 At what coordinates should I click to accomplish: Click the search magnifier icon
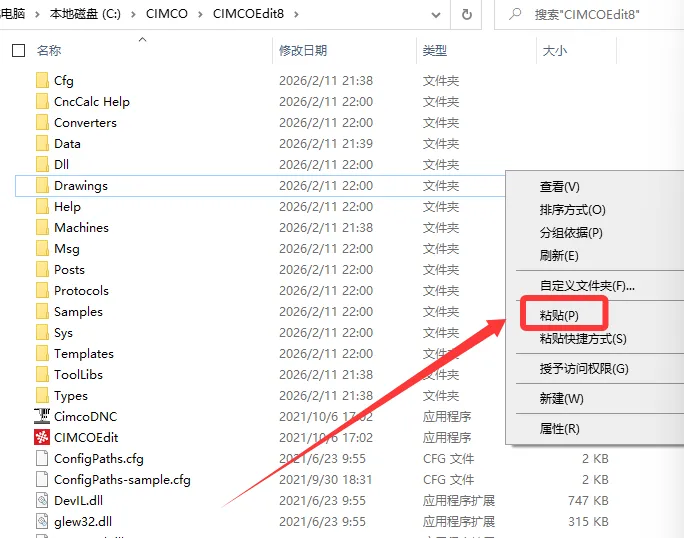515,14
